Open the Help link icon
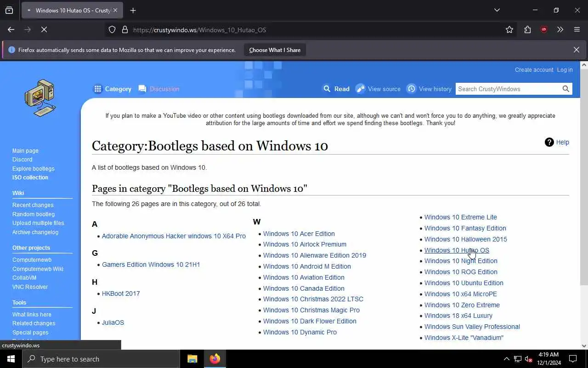588x368 pixels. coord(557,142)
